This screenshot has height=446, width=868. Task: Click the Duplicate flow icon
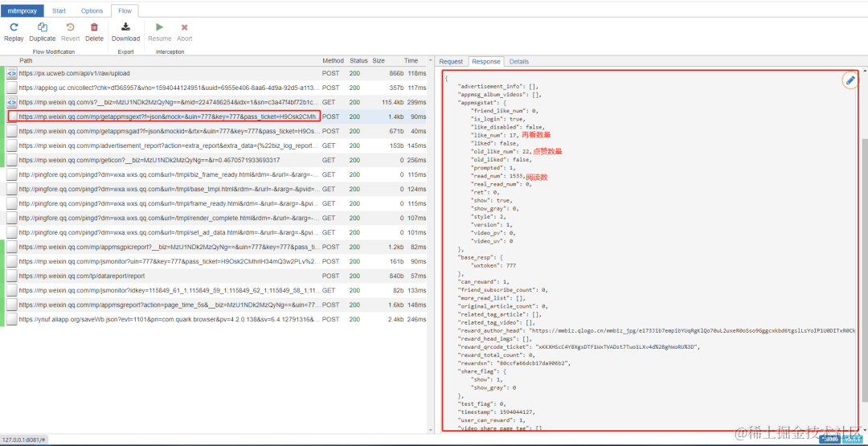(42, 27)
